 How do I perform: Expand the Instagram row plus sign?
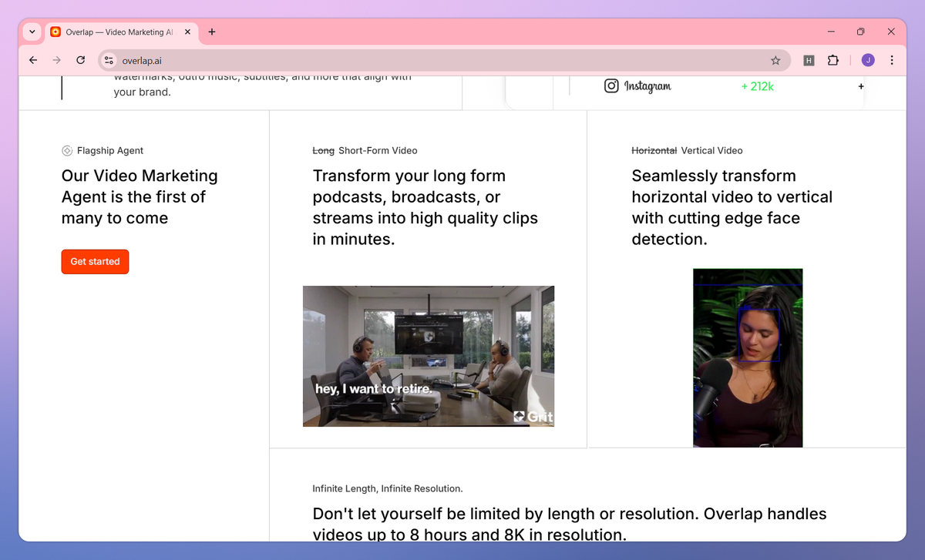tap(861, 86)
